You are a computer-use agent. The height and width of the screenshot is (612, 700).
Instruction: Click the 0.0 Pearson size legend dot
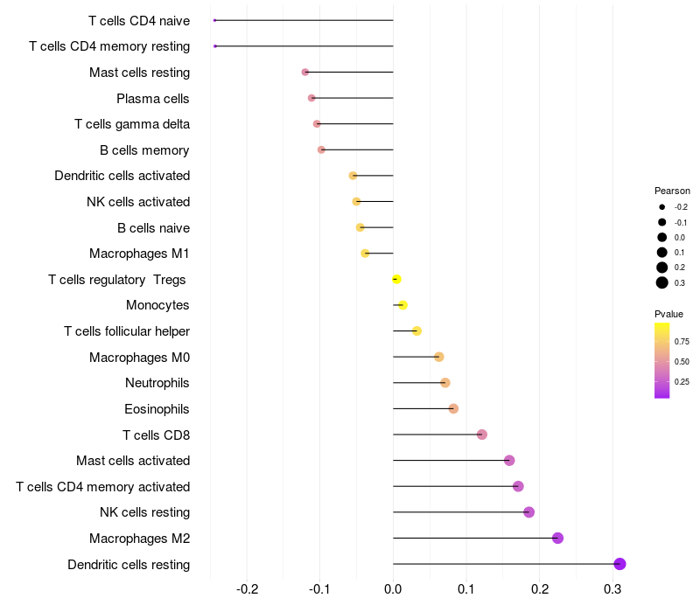[662, 237]
